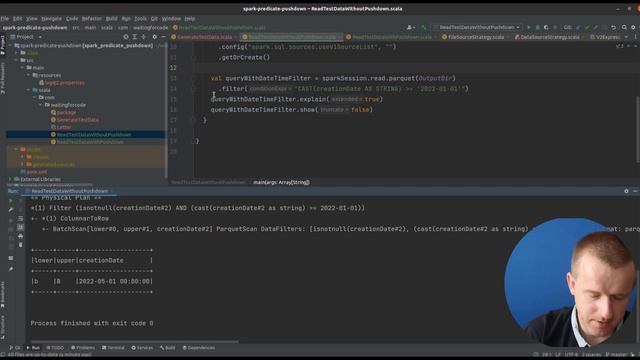Commit changes using the Git checkmark icon
The height and width of the screenshot is (360, 640).
pyautogui.click(x=587, y=27)
